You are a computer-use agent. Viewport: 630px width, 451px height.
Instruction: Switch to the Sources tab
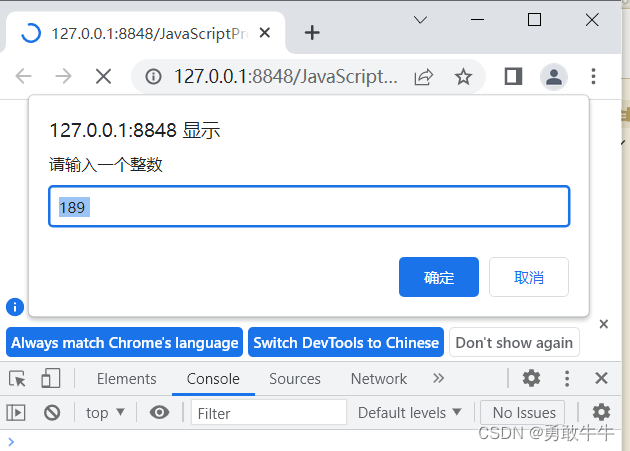[295, 379]
